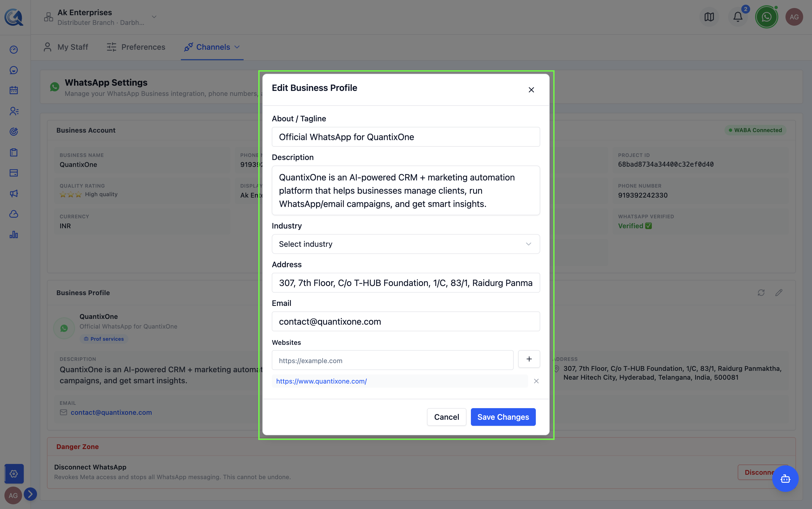Click the INR currency value
812x509 pixels.
65,226
